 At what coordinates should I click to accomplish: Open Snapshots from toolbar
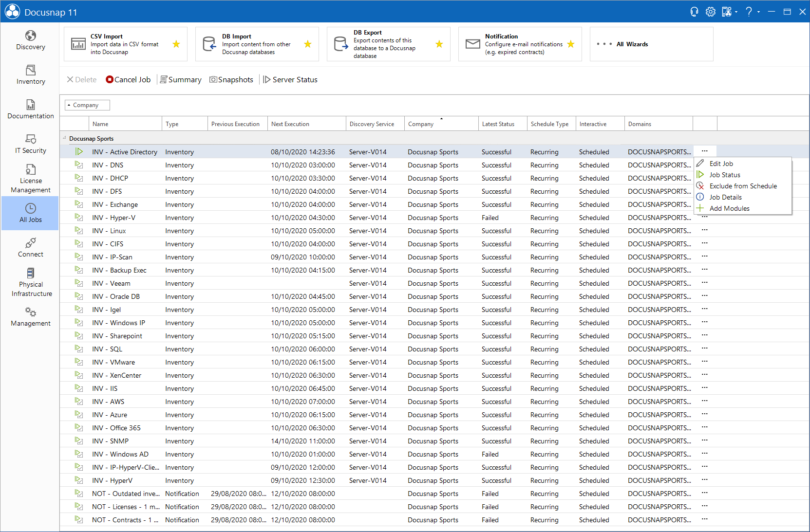click(231, 80)
